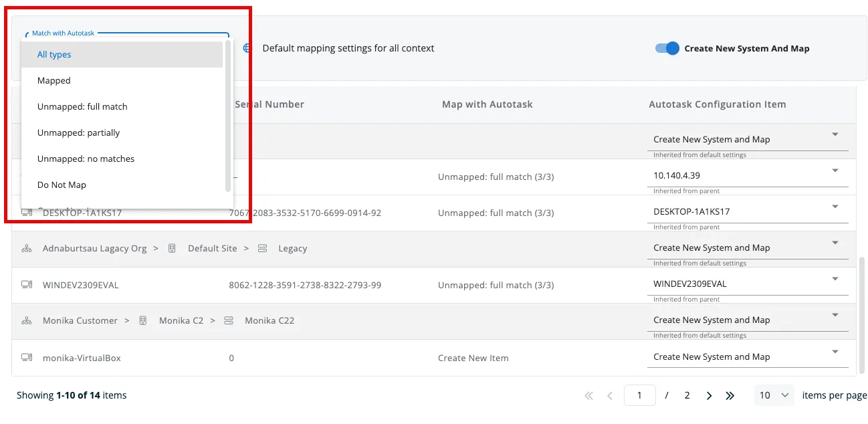
Task: Open the items per page dropdown
Action: [x=774, y=395]
